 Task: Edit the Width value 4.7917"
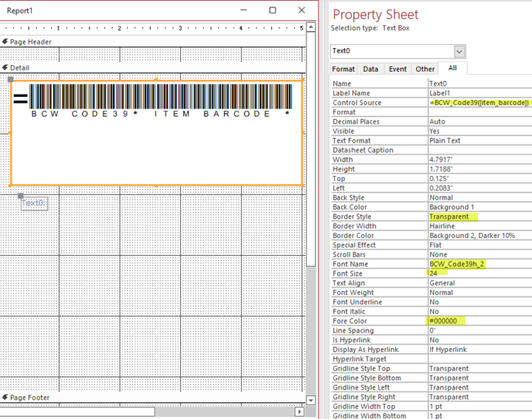coord(480,160)
